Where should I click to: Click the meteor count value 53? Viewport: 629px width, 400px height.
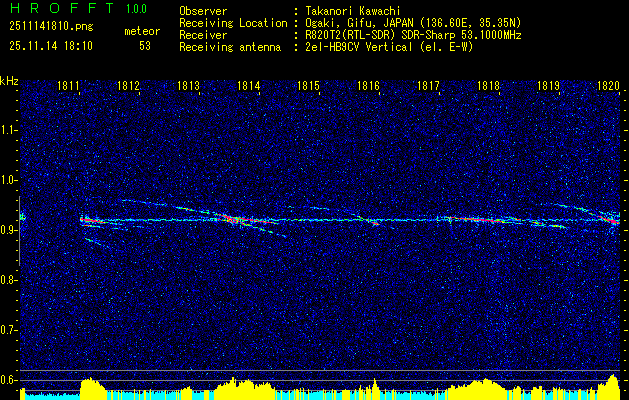pos(146,45)
